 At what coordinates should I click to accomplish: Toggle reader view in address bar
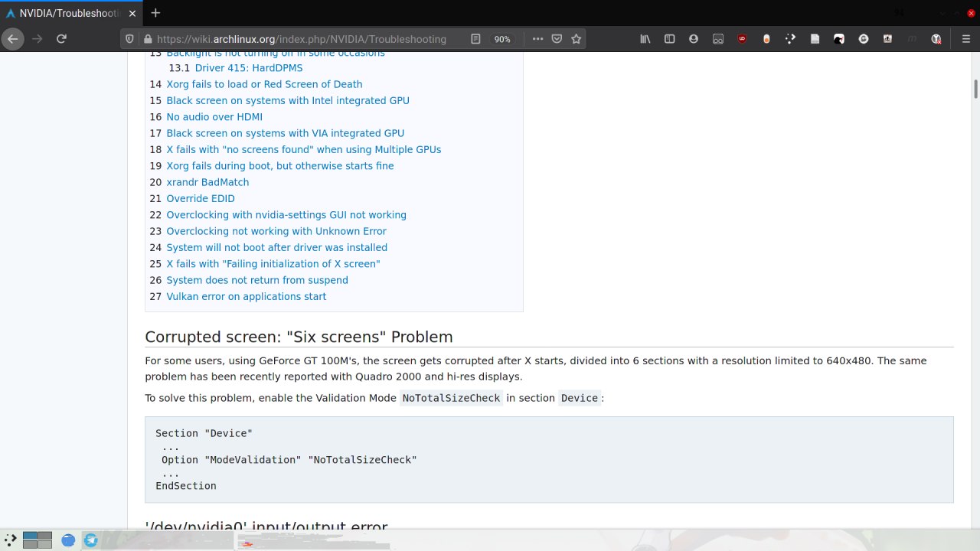point(475,38)
